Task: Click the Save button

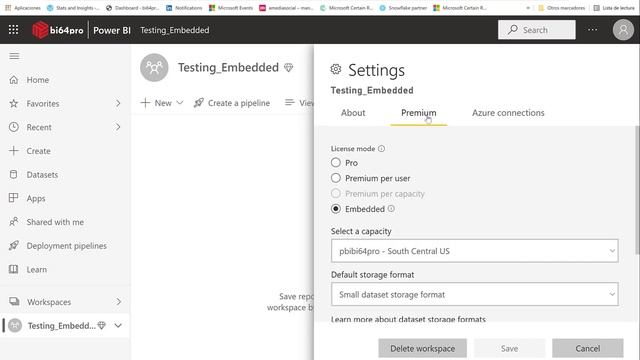Action: point(509,348)
